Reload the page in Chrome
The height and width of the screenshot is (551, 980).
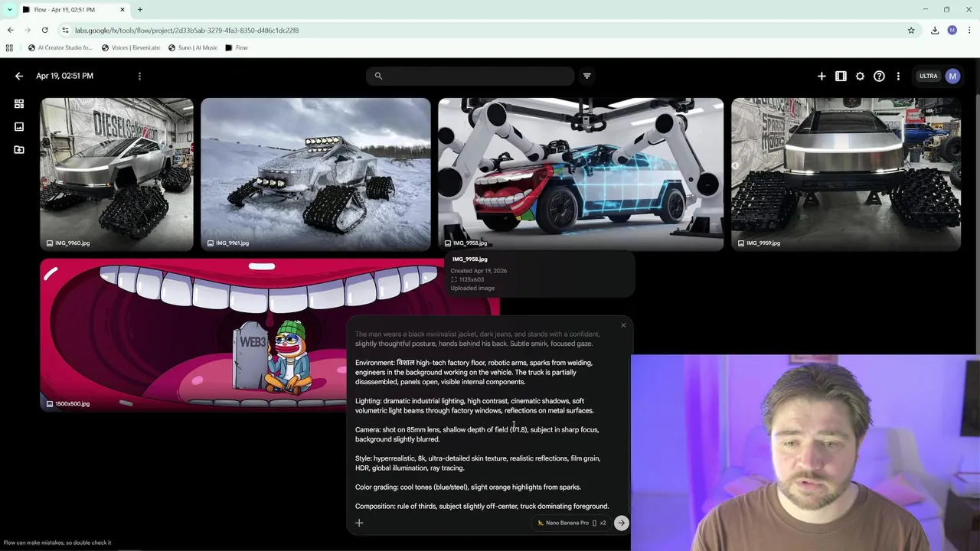(45, 30)
